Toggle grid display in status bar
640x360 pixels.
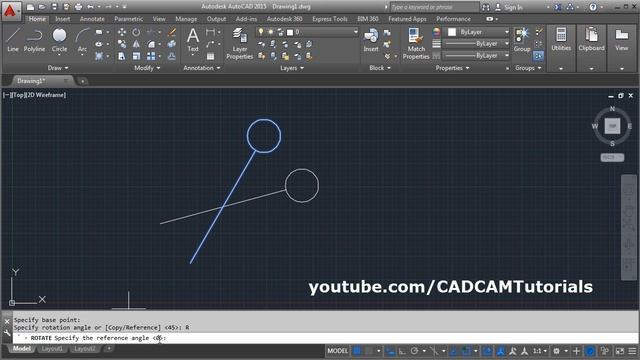[357, 351]
